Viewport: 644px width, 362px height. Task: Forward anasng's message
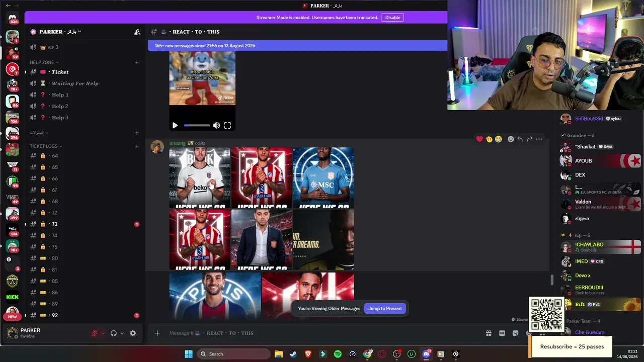[529, 139]
